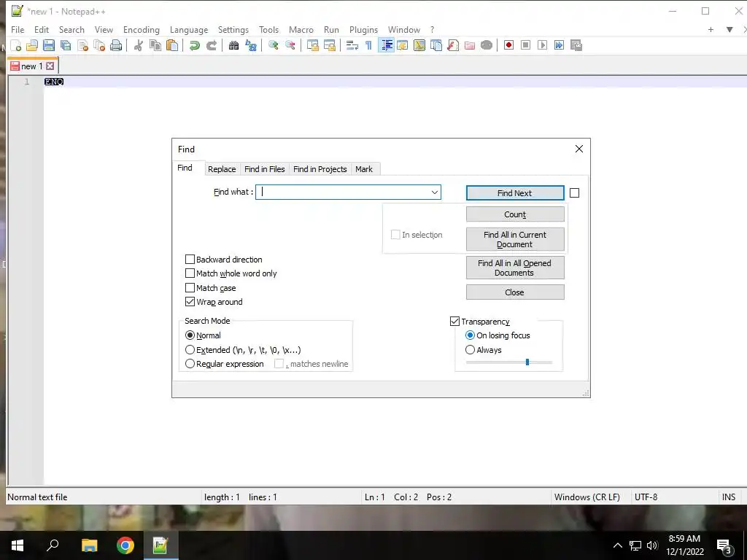The image size is (747, 560).
Task: Click the Close All toolbar icon
Action: [x=99, y=45]
